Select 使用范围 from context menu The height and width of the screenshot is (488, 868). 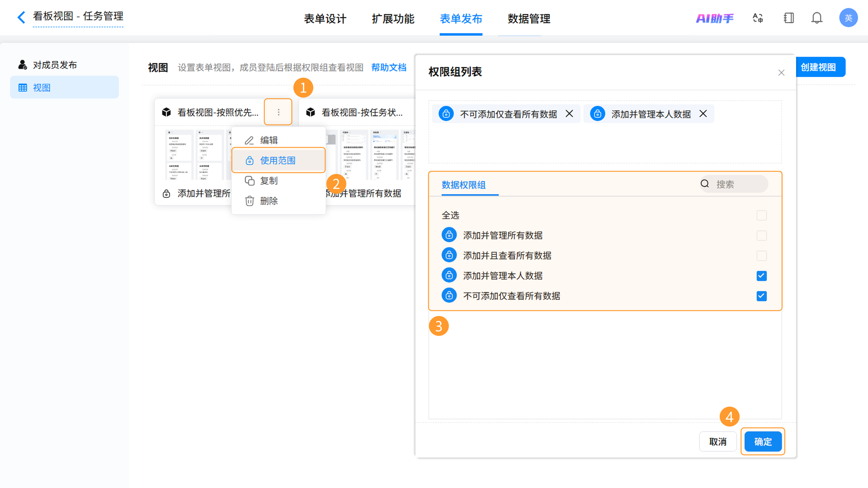[278, 160]
